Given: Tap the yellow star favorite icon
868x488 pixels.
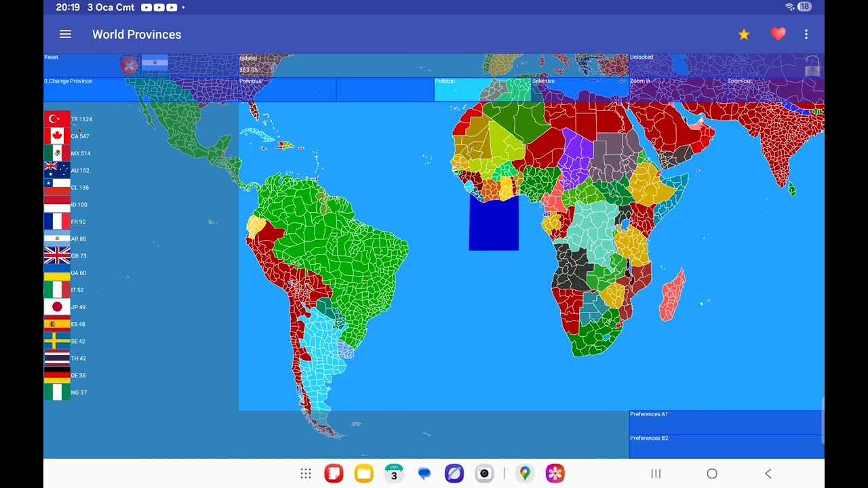Looking at the screenshot, I should pyautogui.click(x=744, y=35).
